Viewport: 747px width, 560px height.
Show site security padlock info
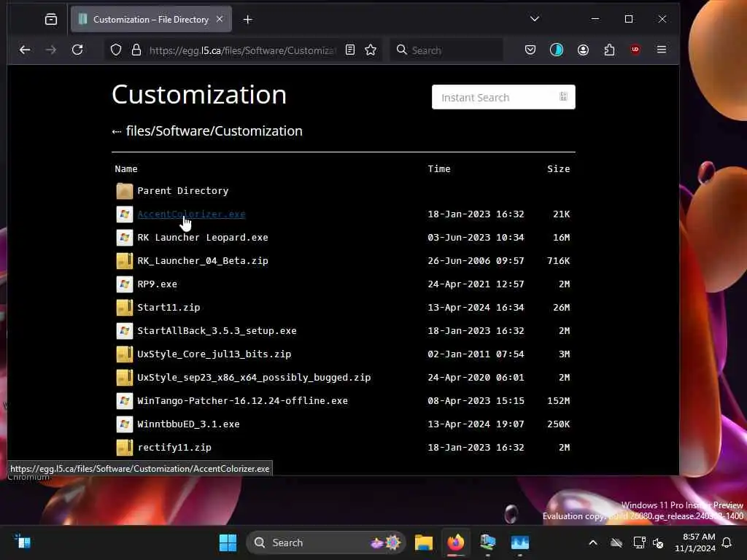[x=136, y=50]
